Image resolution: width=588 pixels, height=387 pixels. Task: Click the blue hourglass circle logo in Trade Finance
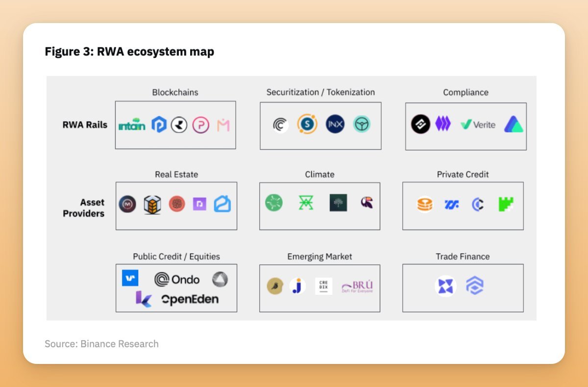445,286
